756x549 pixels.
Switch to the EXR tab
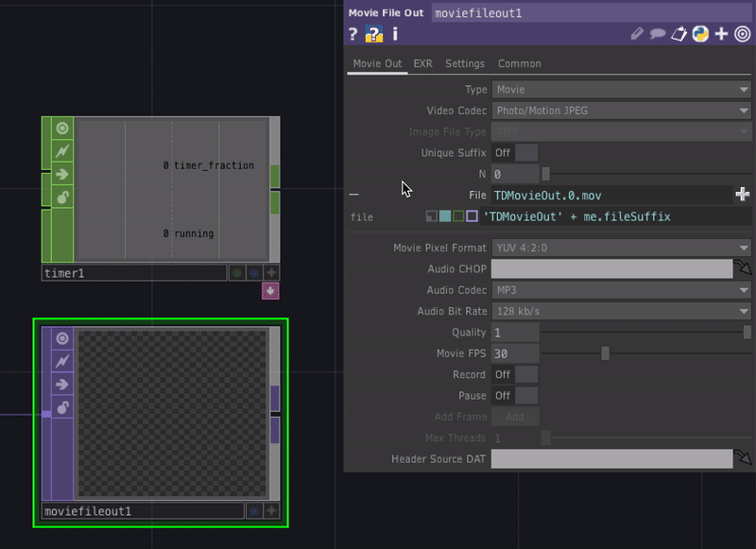(x=422, y=63)
